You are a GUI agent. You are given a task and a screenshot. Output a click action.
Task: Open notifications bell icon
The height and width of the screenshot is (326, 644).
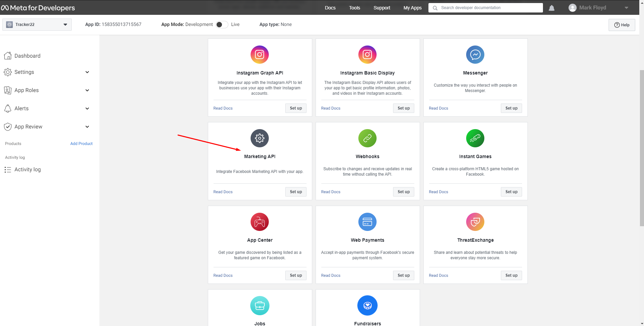(x=552, y=8)
